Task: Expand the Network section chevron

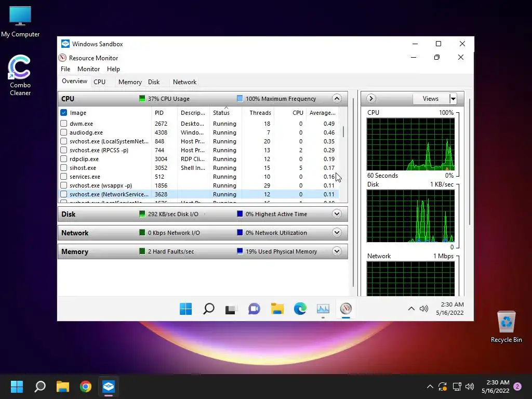Action: click(337, 233)
